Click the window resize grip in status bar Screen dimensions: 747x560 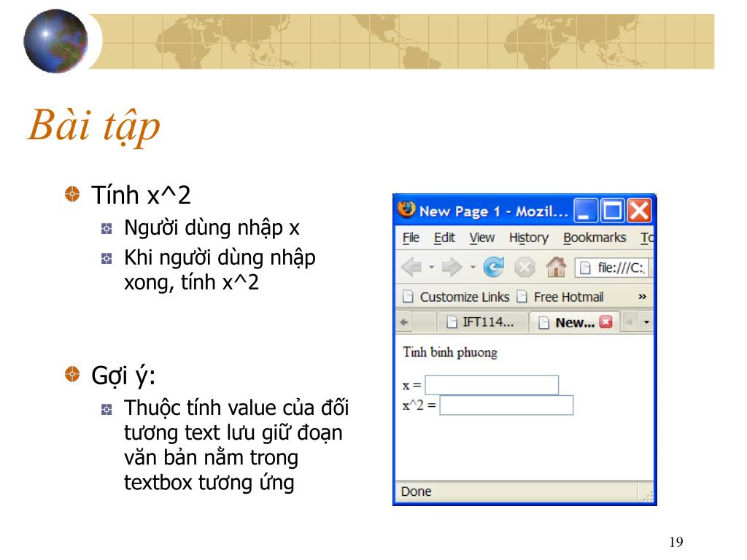(648, 496)
